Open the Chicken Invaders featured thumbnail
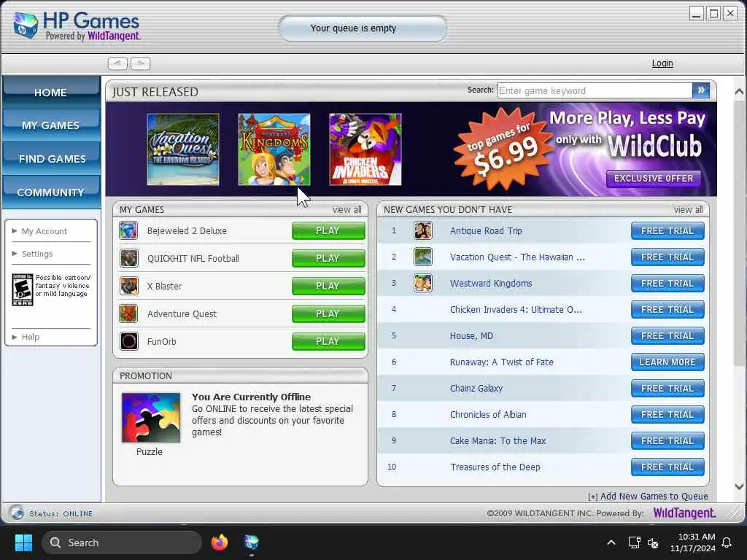Screen dimensions: 747x560 click(x=365, y=149)
